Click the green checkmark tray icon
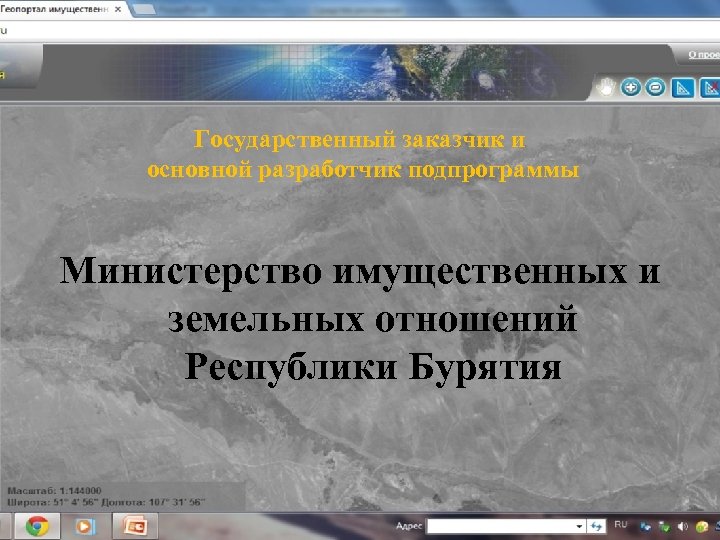Image resolution: width=720 pixels, height=540 pixels. (664, 527)
